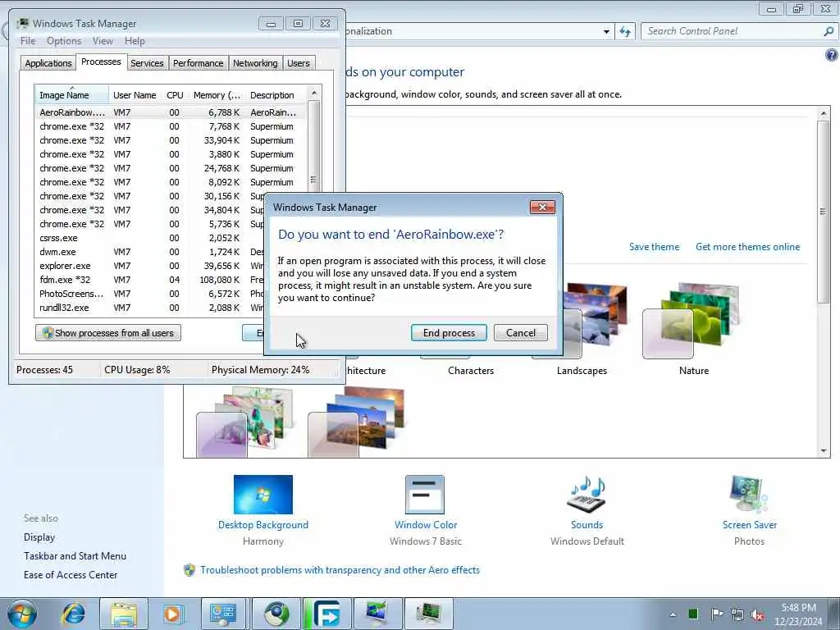This screenshot has width=840, height=630.
Task: Expand the address bar dropdown arrow
Action: [606, 32]
